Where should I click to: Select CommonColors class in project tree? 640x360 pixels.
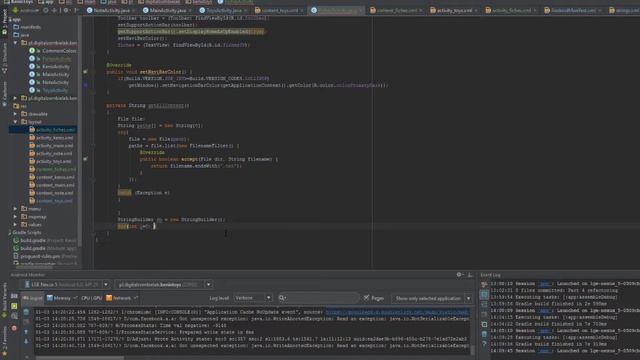(x=59, y=51)
